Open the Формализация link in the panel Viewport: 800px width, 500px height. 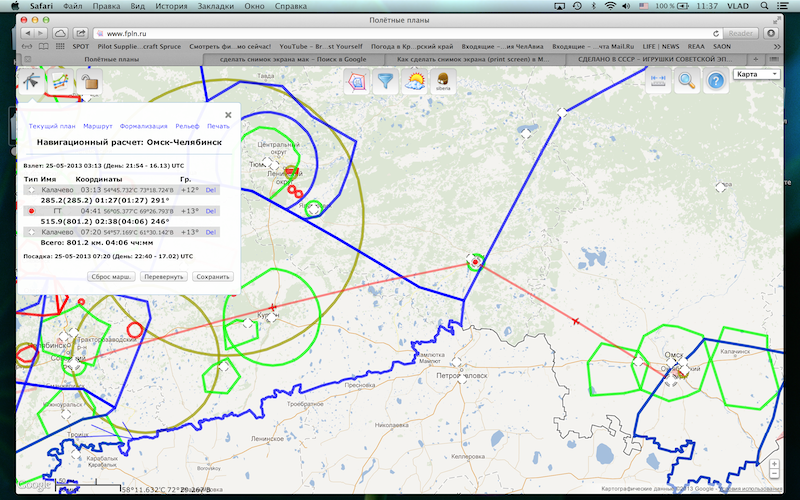tap(144, 126)
